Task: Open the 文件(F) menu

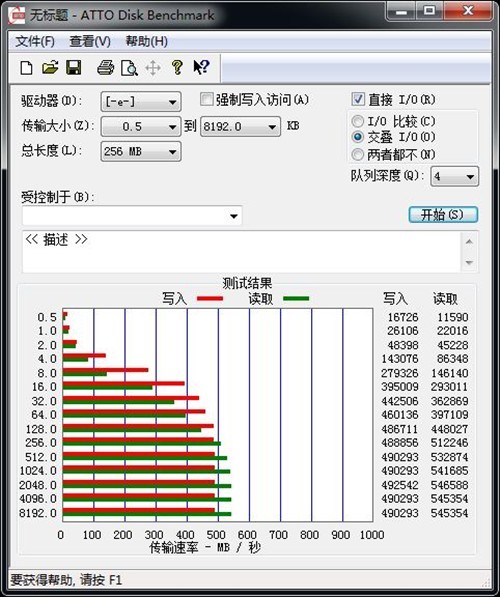Action: 35,41
